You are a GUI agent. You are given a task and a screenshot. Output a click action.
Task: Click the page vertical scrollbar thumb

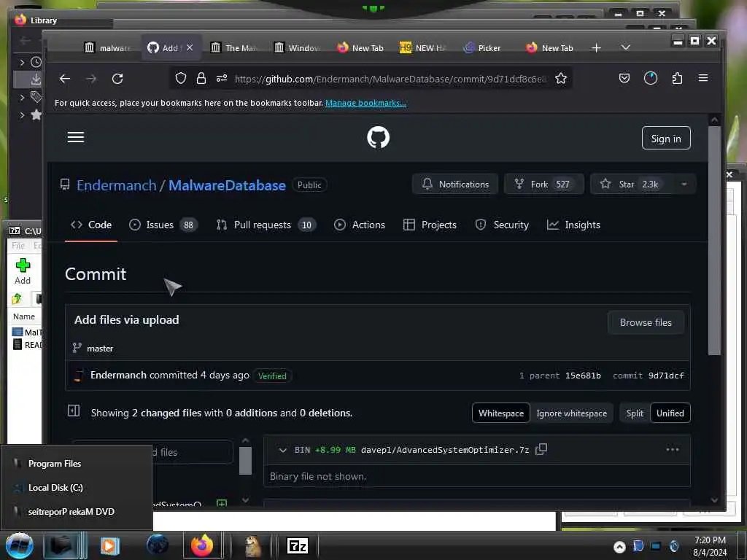tap(714, 241)
